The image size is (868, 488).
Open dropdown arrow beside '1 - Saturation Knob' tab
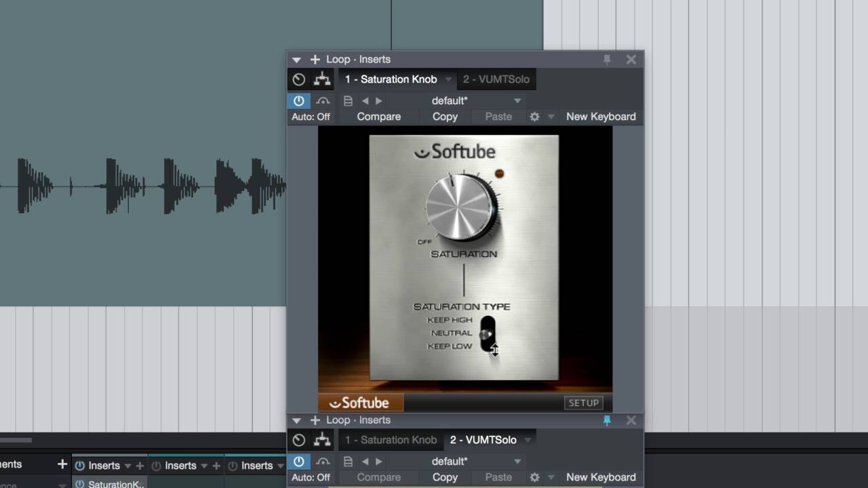448,80
